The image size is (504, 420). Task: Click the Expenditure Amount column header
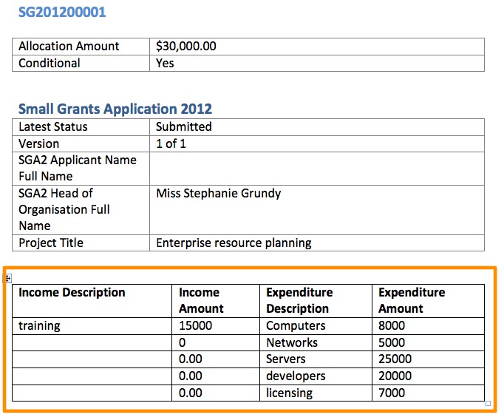412,300
